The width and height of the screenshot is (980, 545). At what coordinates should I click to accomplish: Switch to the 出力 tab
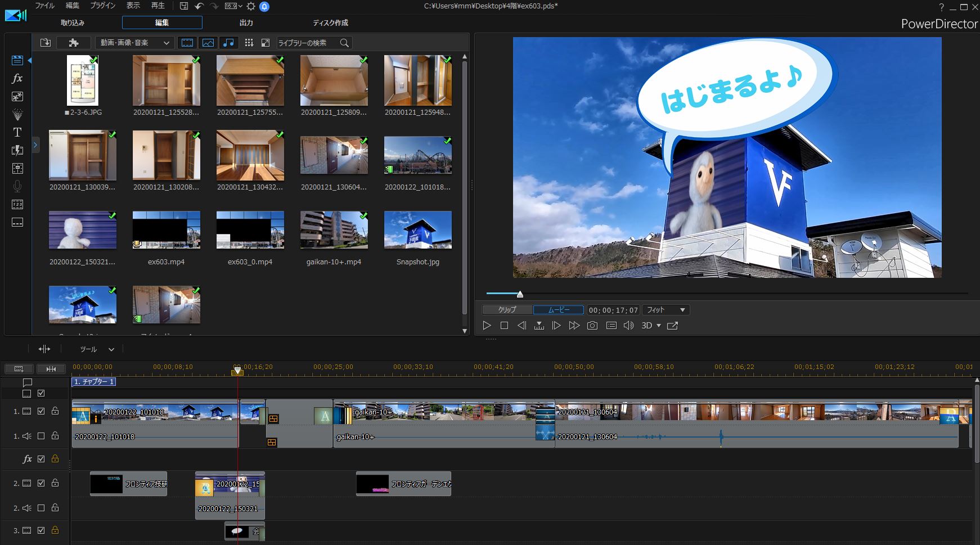pyautogui.click(x=246, y=23)
